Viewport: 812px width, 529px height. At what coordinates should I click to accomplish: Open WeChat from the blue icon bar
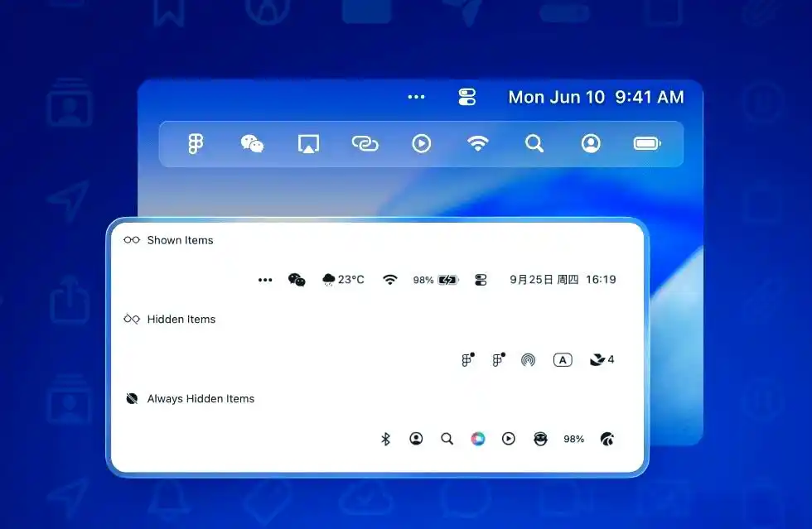(252, 144)
